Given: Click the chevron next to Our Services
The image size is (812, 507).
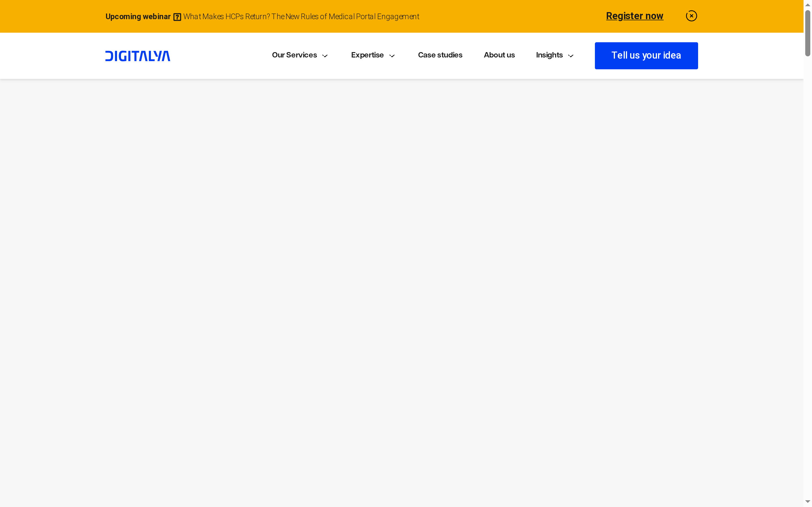Looking at the screenshot, I should (x=325, y=56).
